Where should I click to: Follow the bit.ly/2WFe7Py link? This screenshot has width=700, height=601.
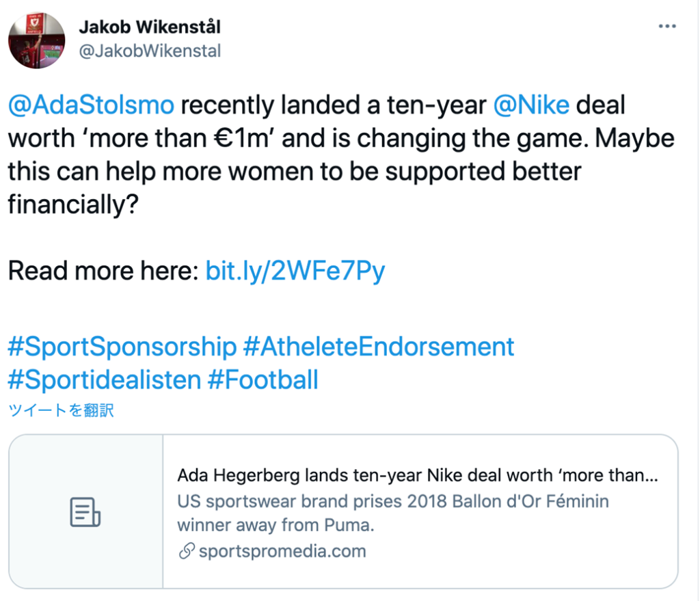click(295, 271)
